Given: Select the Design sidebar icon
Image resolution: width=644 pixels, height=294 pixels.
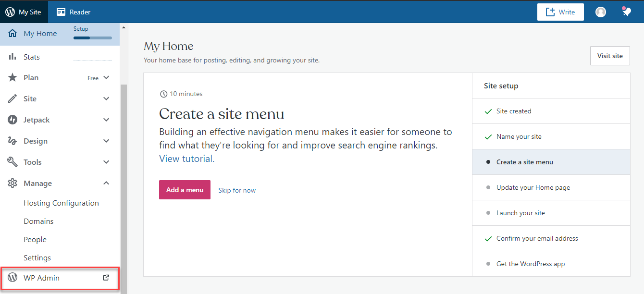Looking at the screenshot, I should tap(12, 141).
